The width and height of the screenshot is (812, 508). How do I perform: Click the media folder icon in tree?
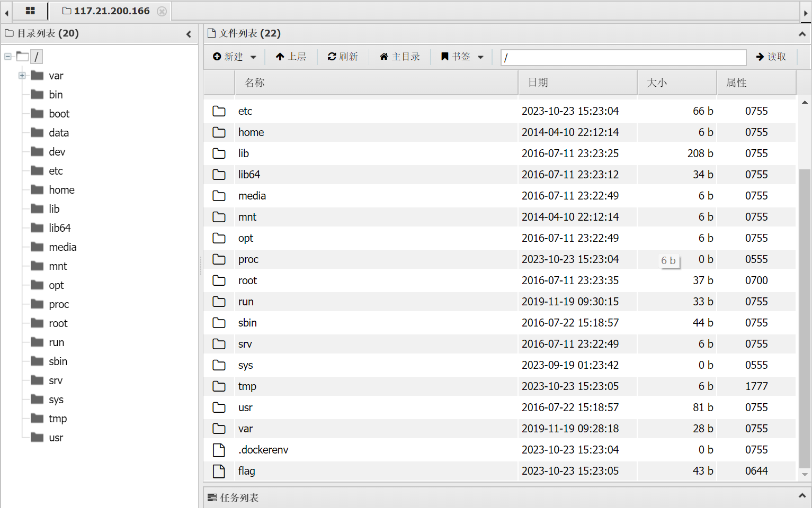coord(37,247)
